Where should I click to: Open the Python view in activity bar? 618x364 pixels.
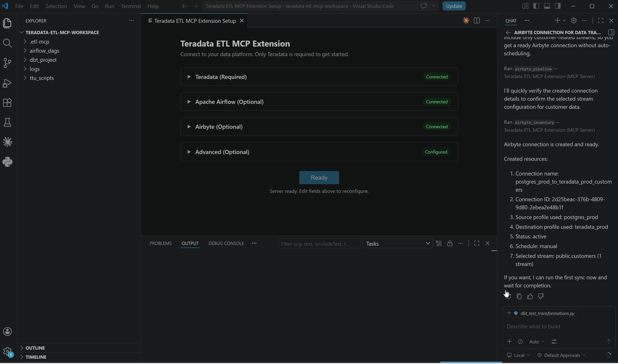[x=7, y=162]
